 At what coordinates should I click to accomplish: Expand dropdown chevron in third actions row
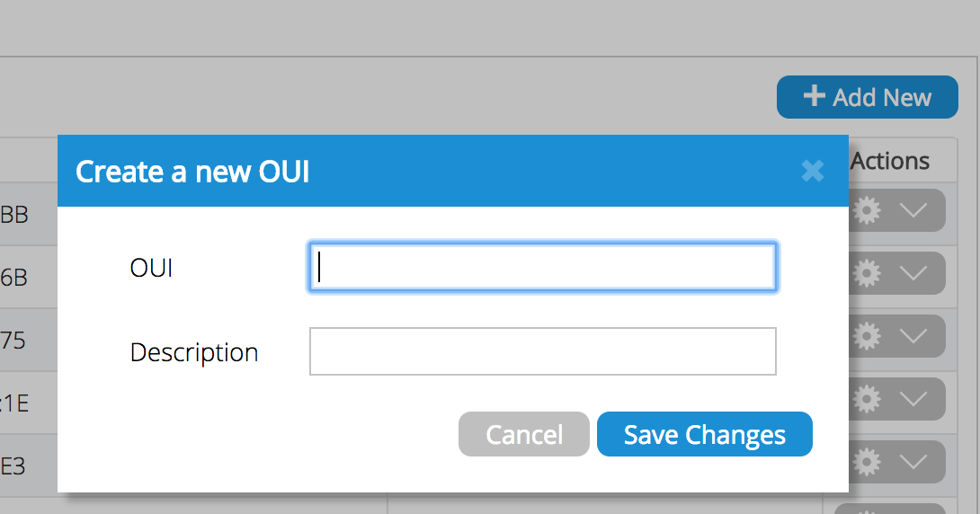pos(913,336)
